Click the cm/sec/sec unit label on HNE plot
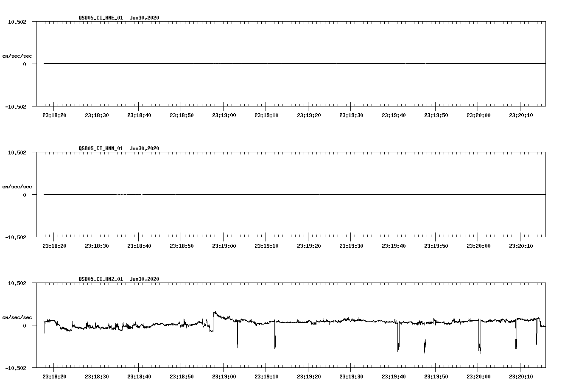 point(17,56)
